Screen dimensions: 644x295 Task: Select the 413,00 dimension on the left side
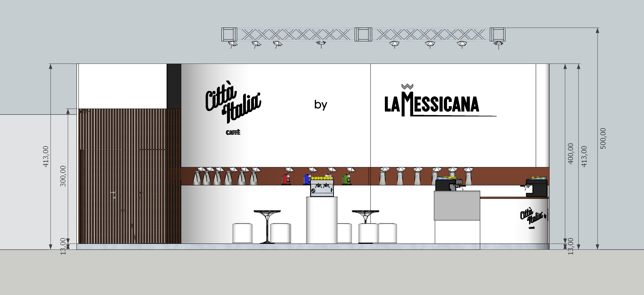46,156
